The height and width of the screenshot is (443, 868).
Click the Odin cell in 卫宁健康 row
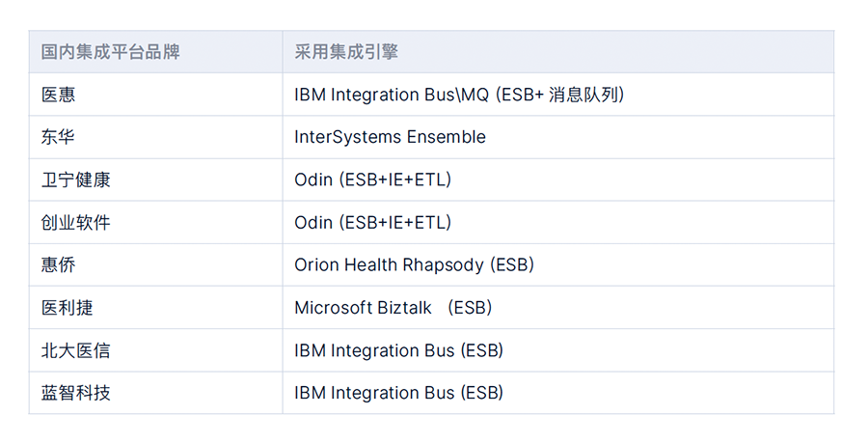coord(558,180)
